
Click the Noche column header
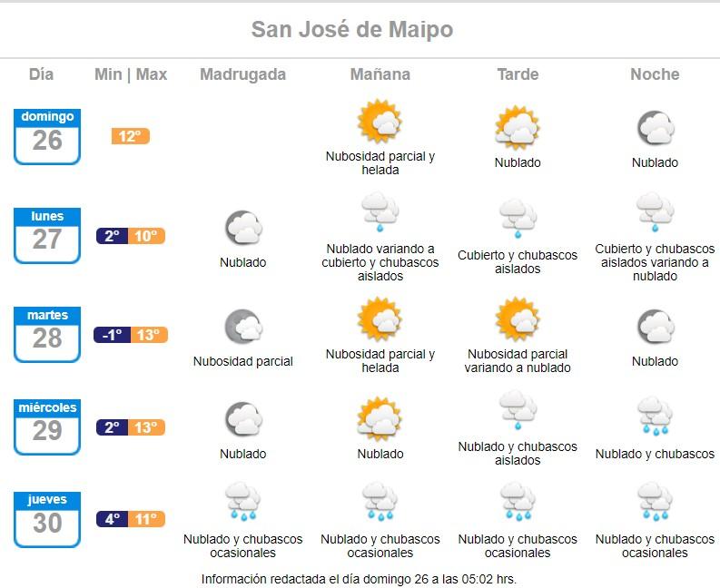(x=655, y=74)
